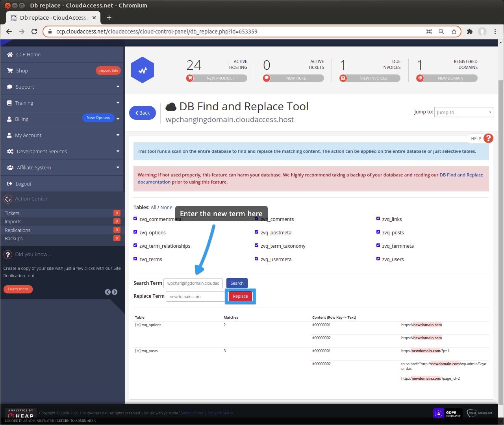Click the New Domain button
This screenshot has width=504, height=425.
(447, 78)
